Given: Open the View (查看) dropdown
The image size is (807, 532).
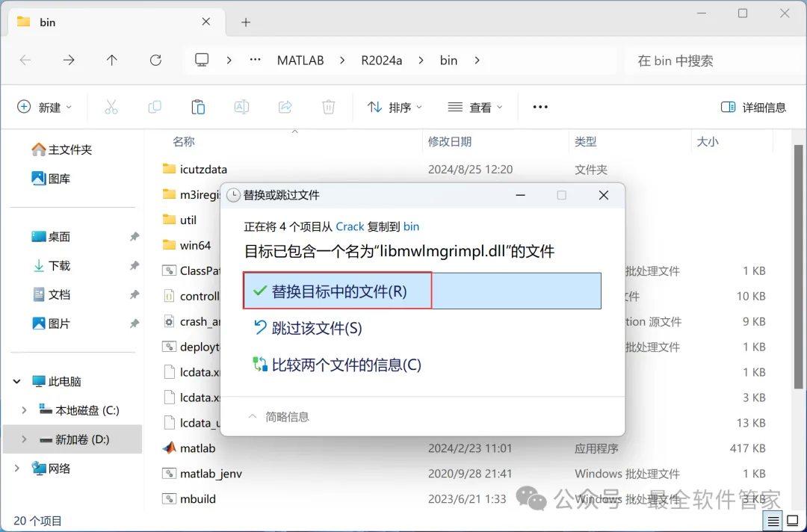Looking at the screenshot, I should [475, 107].
